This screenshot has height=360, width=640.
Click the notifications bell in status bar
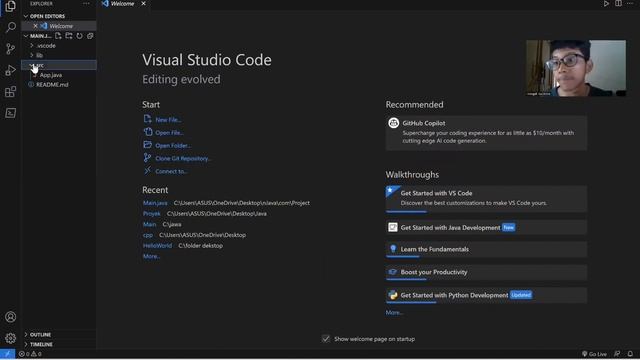coord(630,354)
